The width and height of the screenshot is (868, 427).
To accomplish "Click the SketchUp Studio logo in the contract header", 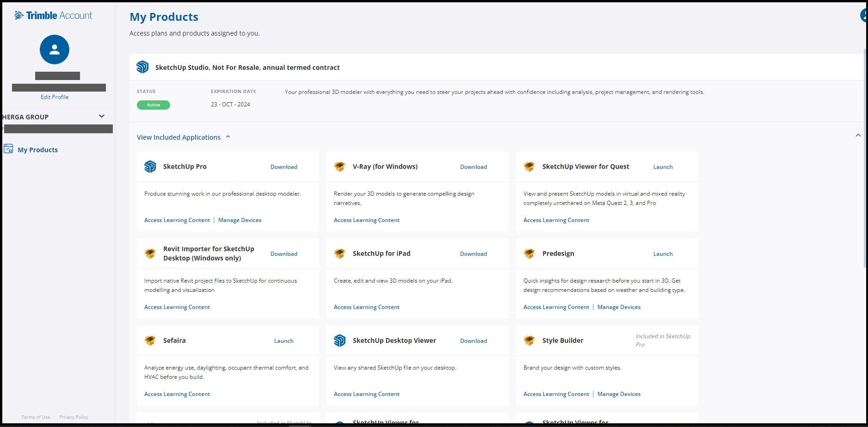I will tap(142, 67).
